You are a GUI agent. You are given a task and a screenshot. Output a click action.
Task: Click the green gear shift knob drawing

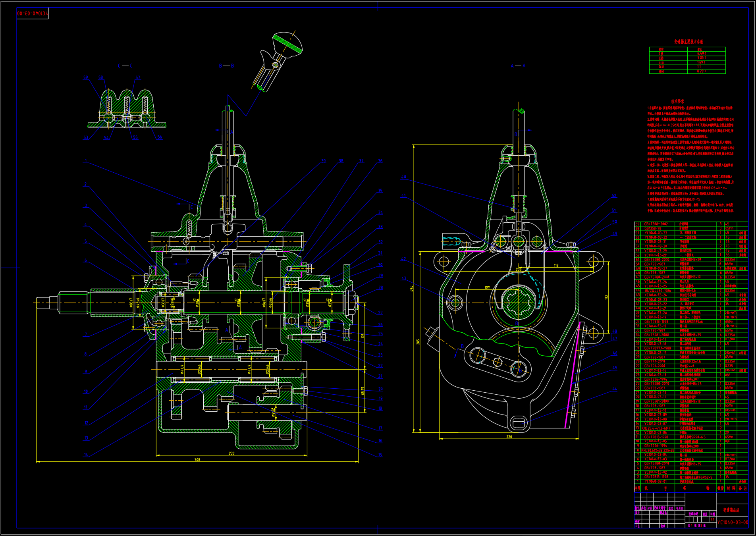(x=287, y=44)
